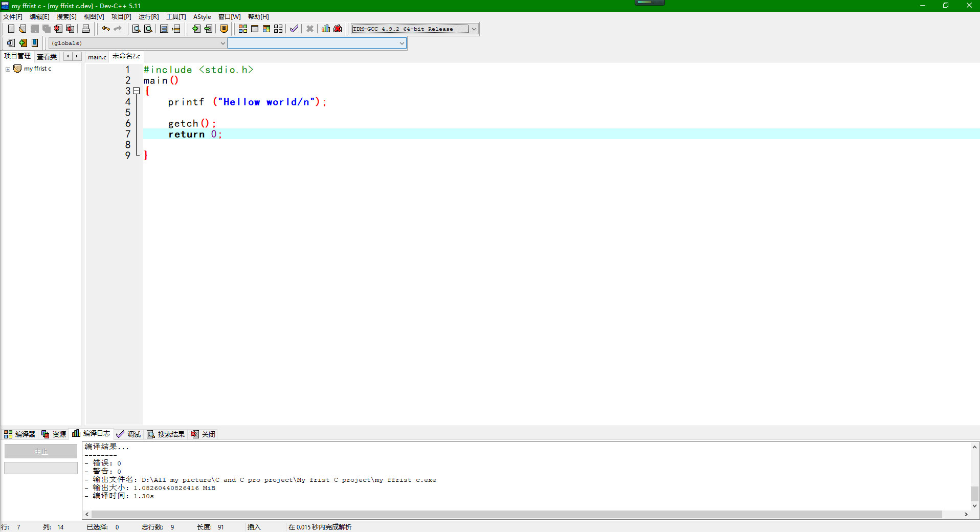Click the 关闭 tab to close bottom panel
Screen dimensions: 980x532
203,434
